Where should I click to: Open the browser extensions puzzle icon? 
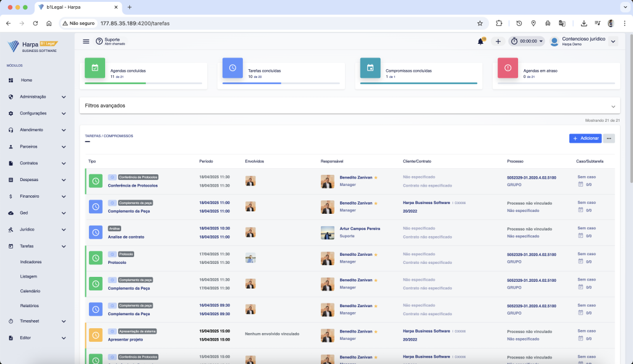[499, 23]
